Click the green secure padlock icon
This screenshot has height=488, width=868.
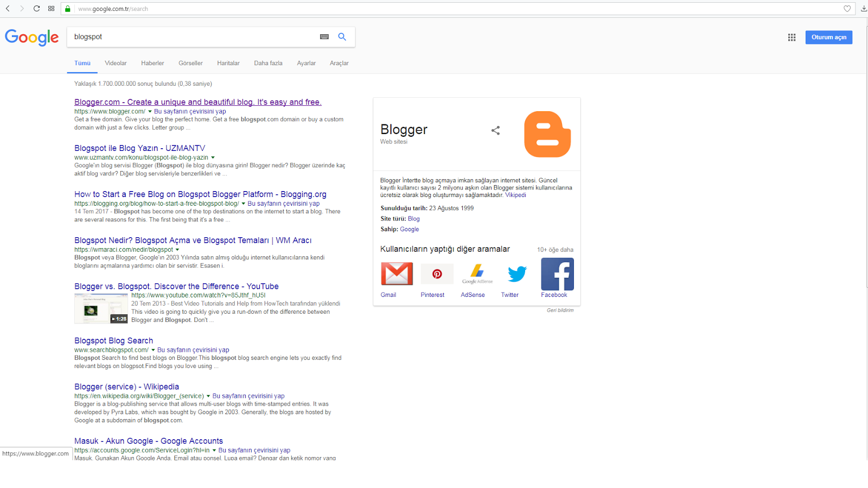(67, 9)
